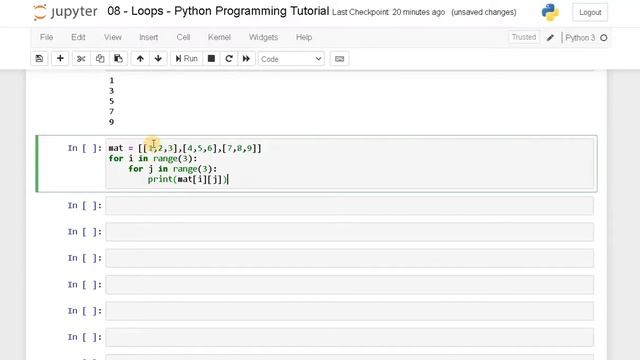Screen dimensions: 640x360
Task: Click the Logout button
Action: [x=590, y=12]
